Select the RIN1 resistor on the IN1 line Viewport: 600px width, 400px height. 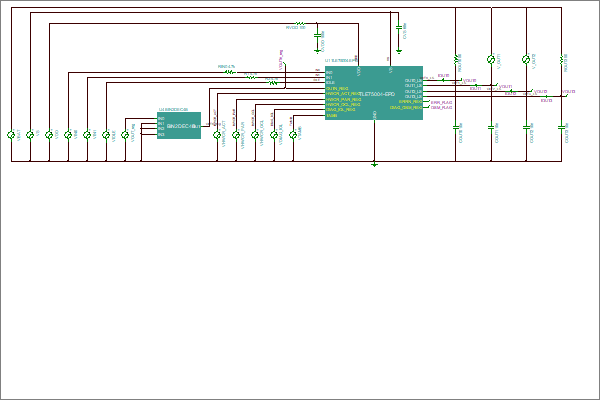tap(251, 77)
